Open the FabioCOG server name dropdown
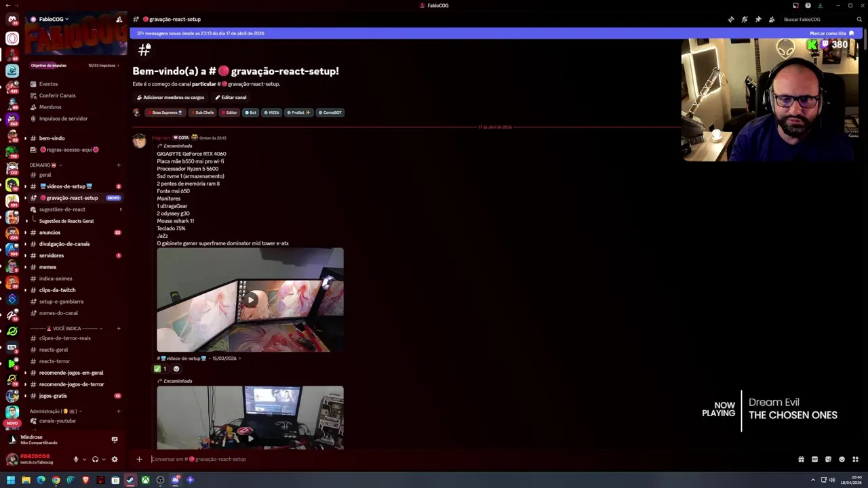The width and height of the screenshot is (868, 488). [54, 19]
